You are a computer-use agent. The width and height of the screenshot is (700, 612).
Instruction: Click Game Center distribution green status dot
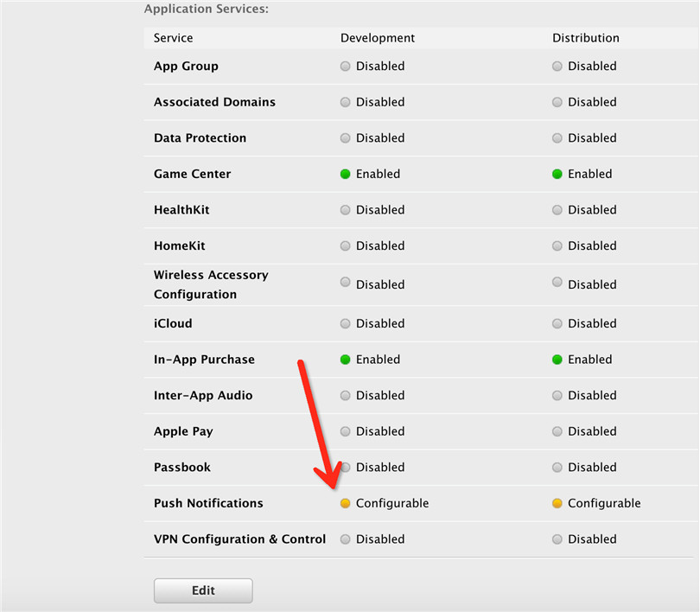point(557,174)
